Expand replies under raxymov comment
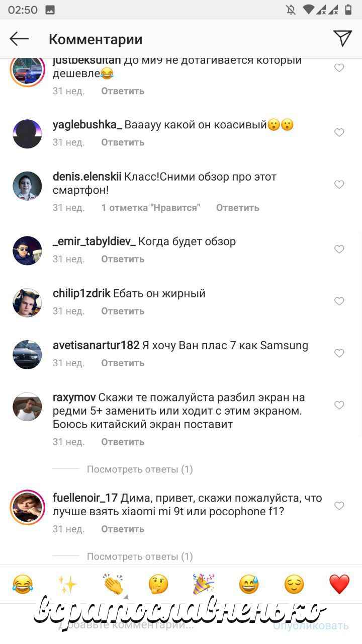This screenshot has width=362, height=644. (140, 469)
